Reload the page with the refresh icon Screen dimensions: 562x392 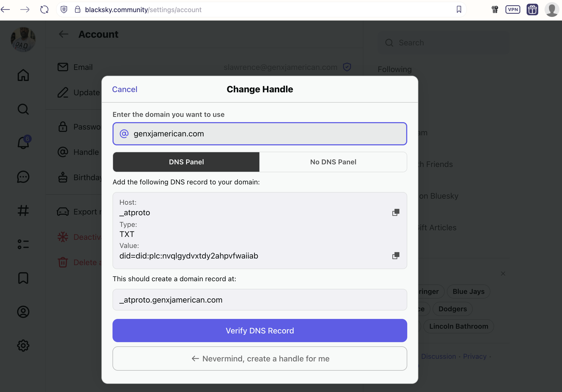pos(44,9)
